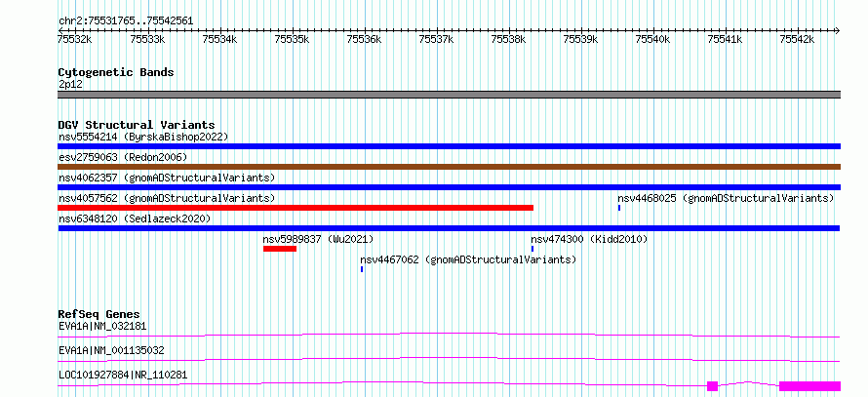Select the red nsv4057562 variant bar

point(296,208)
